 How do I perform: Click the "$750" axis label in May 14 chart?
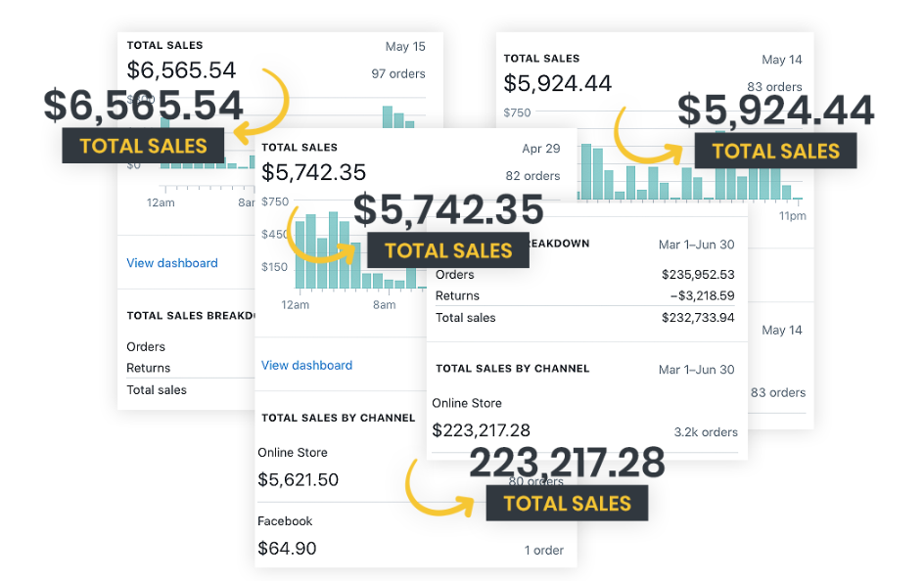[x=517, y=112]
